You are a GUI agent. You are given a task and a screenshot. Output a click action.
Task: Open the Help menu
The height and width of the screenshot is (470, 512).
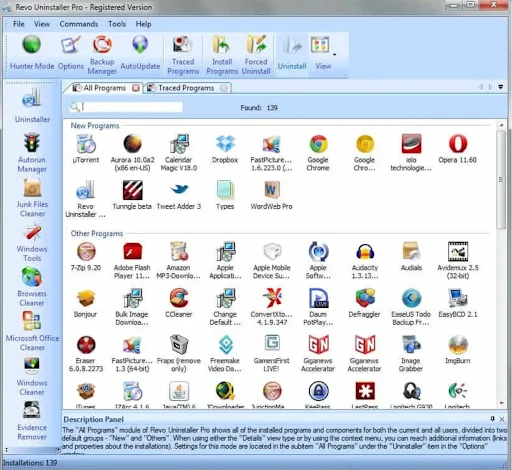click(x=143, y=24)
